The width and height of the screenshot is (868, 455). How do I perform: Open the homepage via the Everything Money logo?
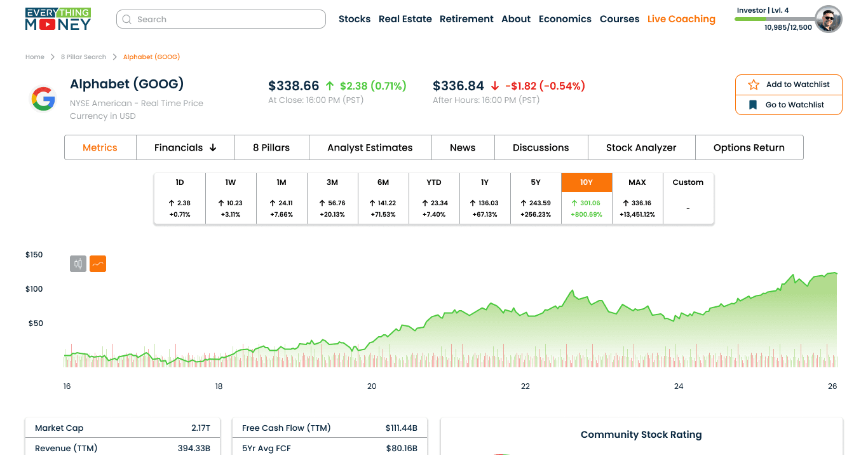(58, 19)
